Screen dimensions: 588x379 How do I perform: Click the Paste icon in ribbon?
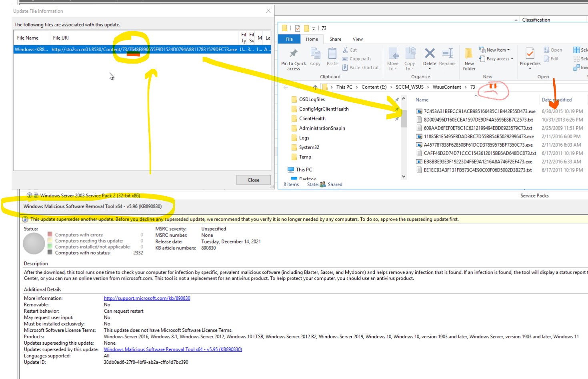click(x=332, y=57)
